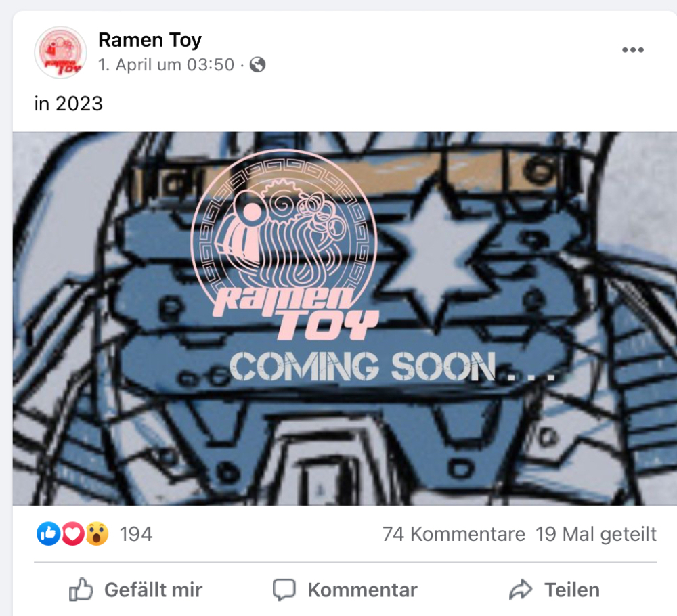Click the Ramen Toy profile picture
The height and width of the screenshot is (616, 677).
[60, 52]
